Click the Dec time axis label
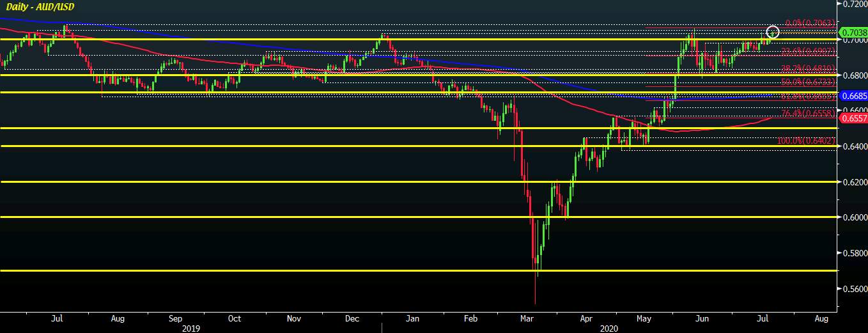Screen dimensions: 868x333 (352, 318)
